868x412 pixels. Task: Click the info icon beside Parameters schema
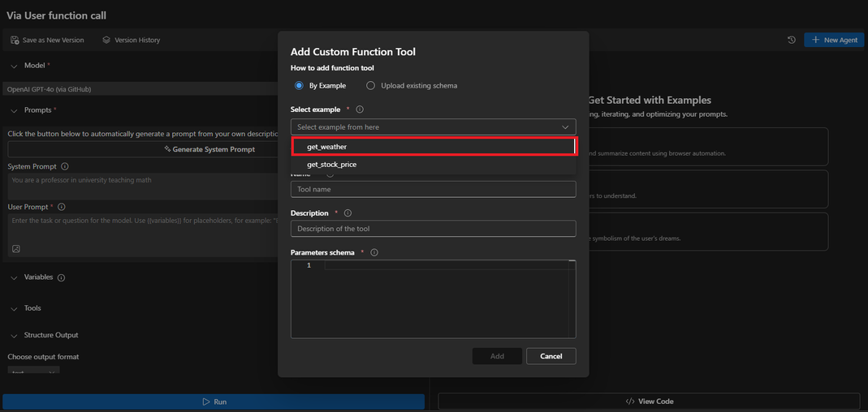(374, 253)
